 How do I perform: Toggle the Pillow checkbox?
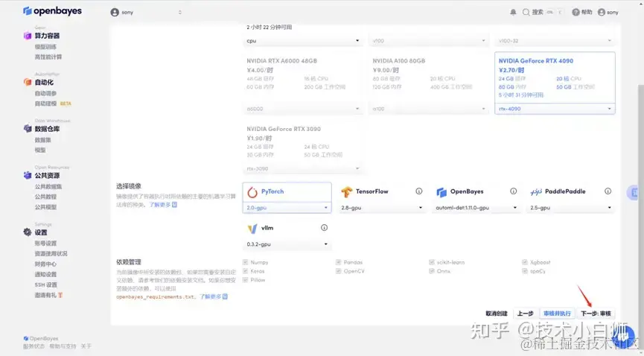[245, 280]
